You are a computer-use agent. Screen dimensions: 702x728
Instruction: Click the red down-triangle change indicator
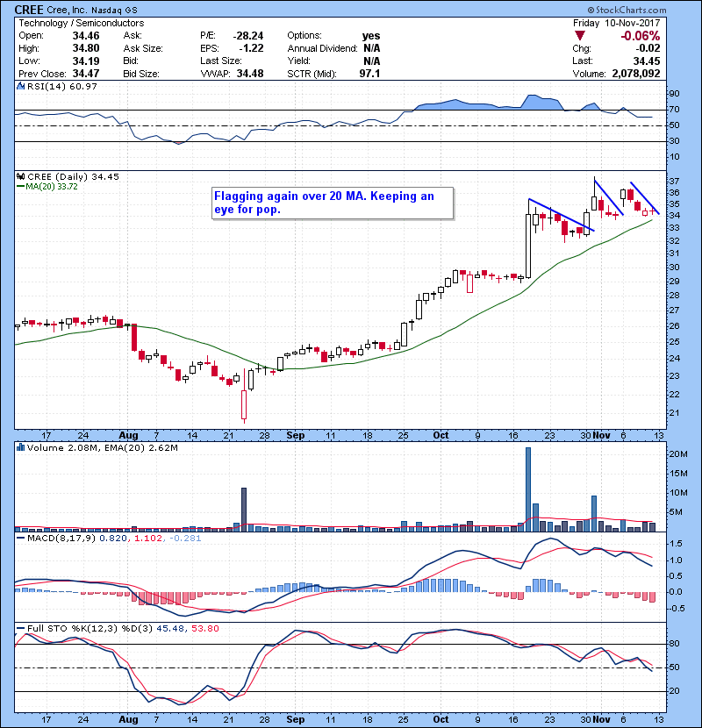579,35
